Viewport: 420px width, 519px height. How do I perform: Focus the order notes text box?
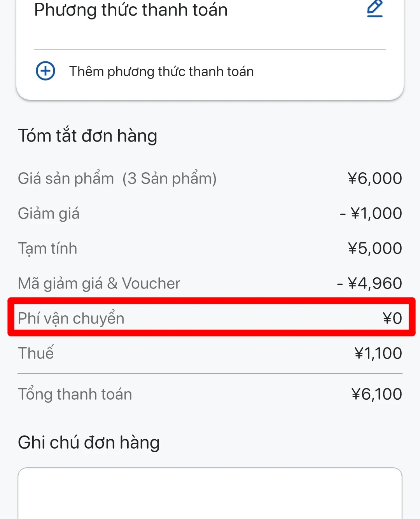(210, 493)
